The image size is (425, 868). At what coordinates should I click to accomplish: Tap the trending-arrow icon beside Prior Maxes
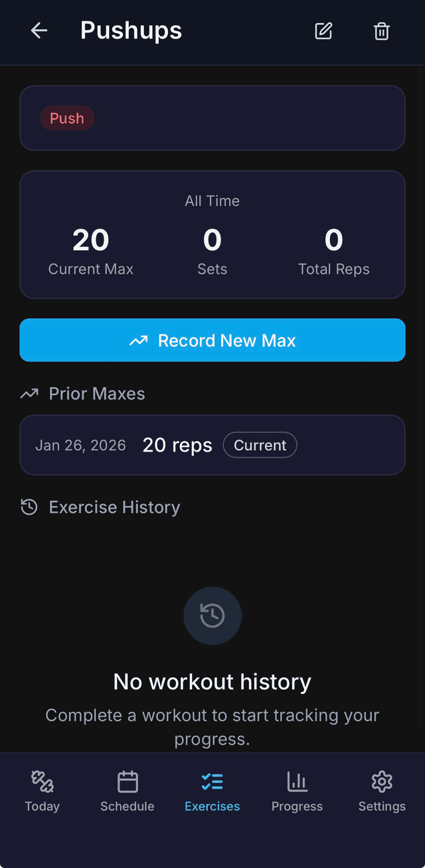pyautogui.click(x=28, y=393)
